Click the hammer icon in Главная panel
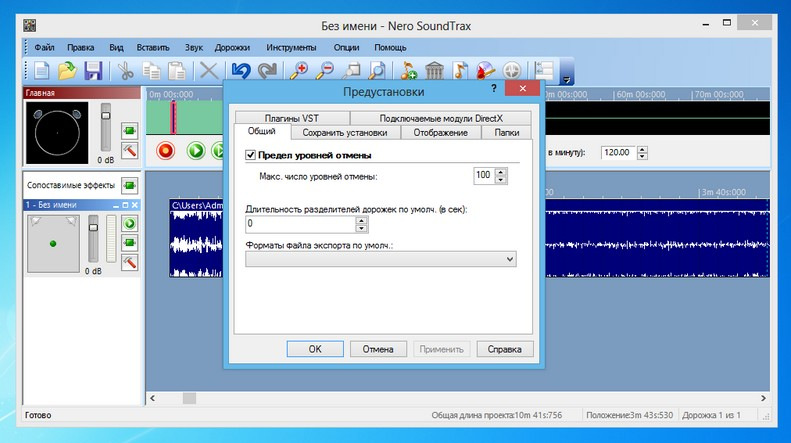This screenshot has width=791, height=443. [130, 150]
